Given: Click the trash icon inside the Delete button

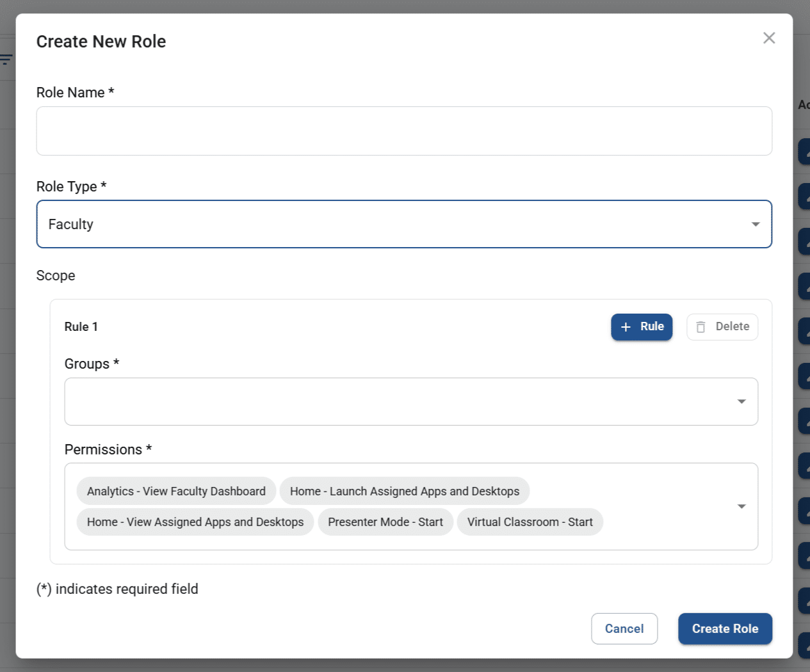Looking at the screenshot, I should point(701,326).
